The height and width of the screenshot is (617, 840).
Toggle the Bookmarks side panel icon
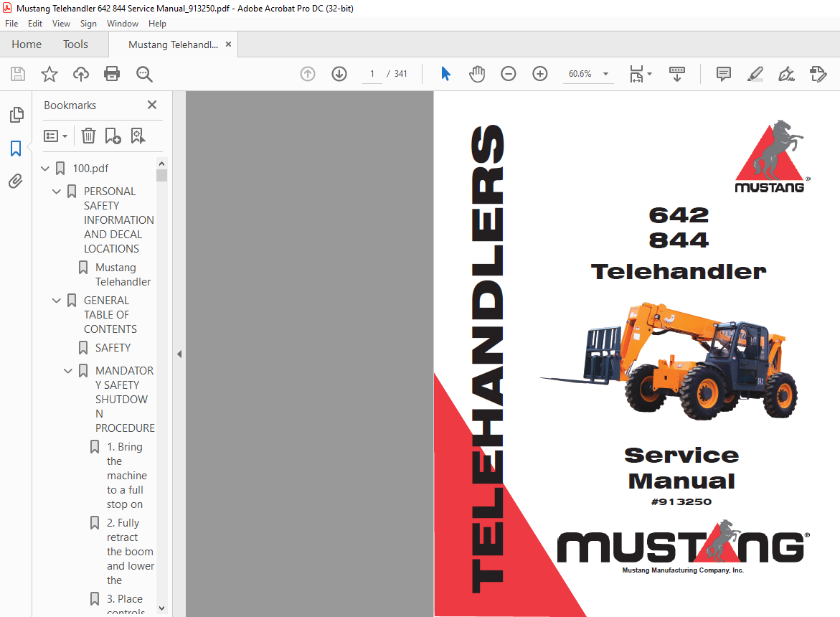tap(16, 149)
